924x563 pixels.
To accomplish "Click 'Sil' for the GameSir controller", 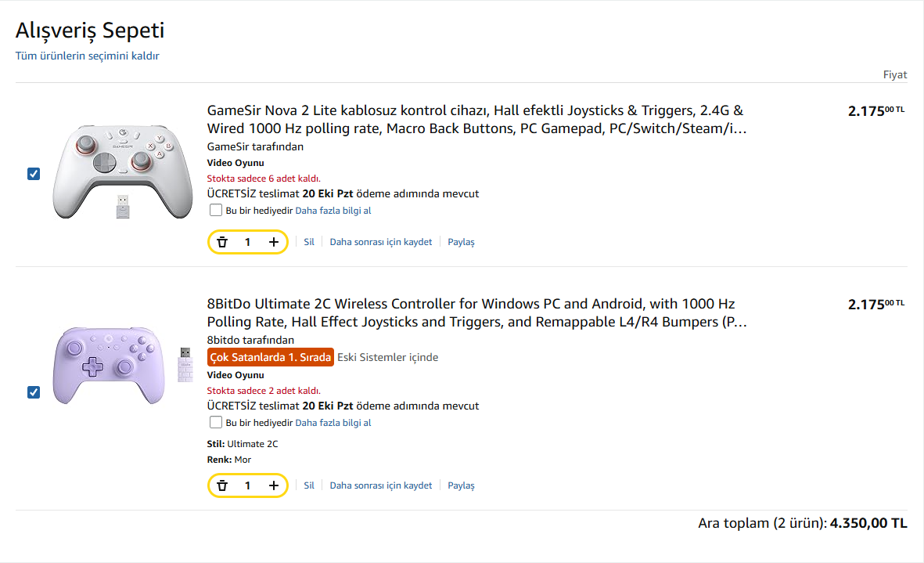I will (309, 242).
